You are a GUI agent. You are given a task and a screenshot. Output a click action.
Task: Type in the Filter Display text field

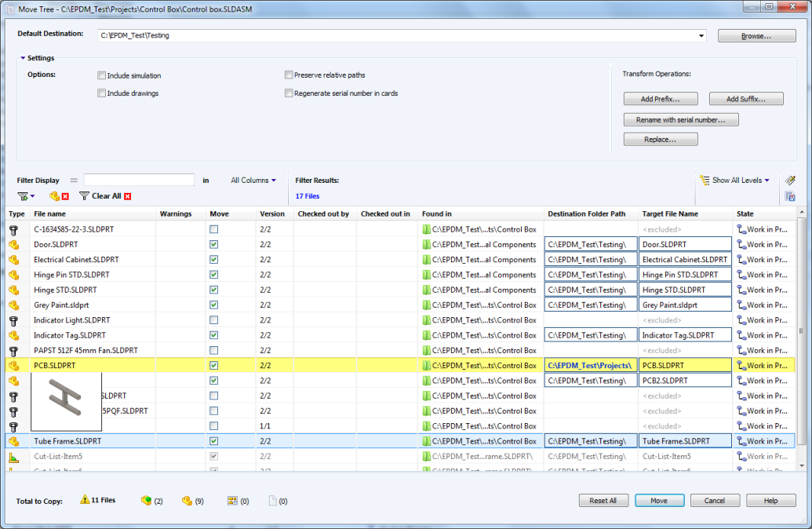(139, 179)
